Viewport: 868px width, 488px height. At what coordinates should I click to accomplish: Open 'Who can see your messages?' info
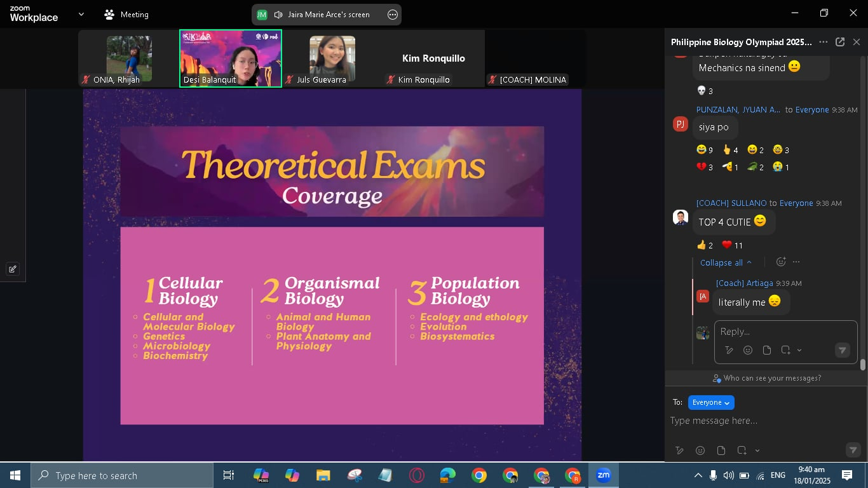766,378
